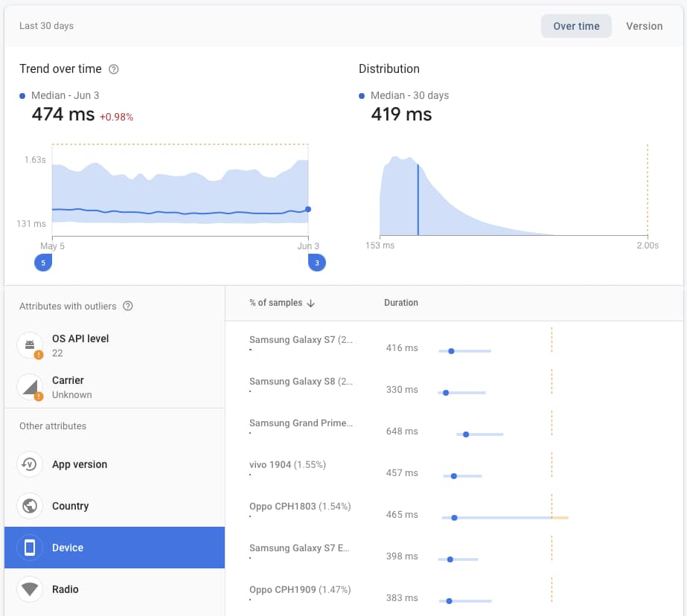
Task: Click the Samsung Grand Prime row label
Action: pyautogui.click(x=301, y=423)
